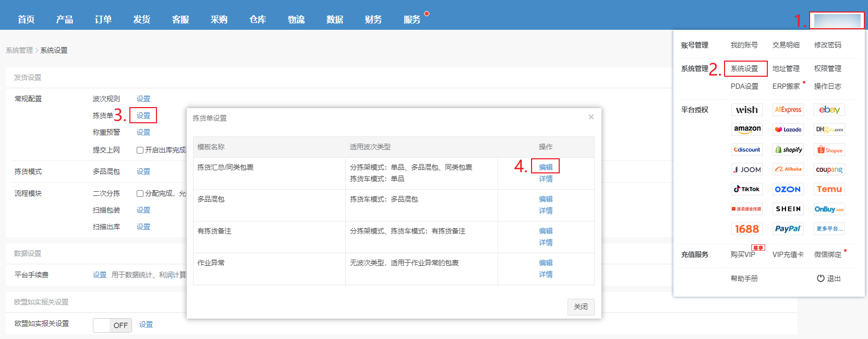Open the 财务 menu
868x339 pixels.
[373, 19]
